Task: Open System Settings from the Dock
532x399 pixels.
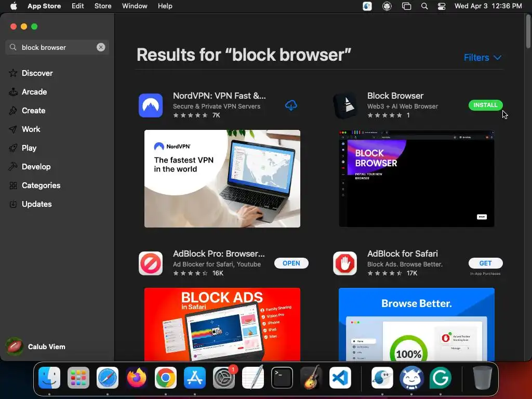Action: 224,378
